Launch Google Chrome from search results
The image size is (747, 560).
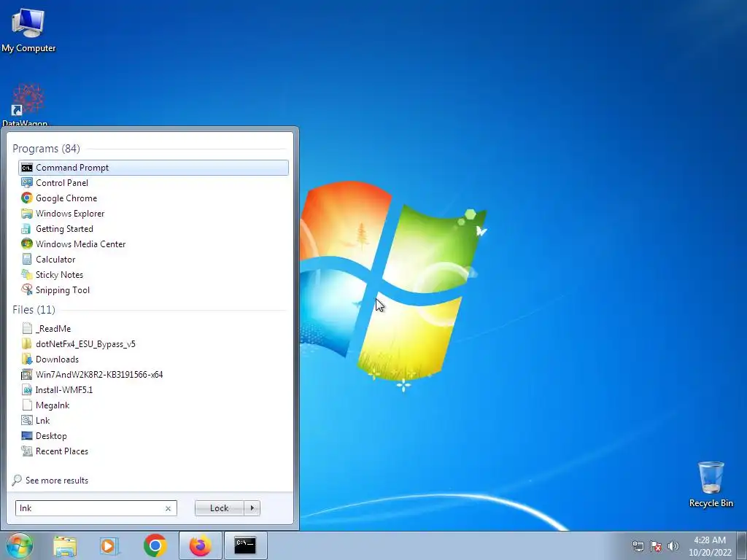tap(153, 198)
